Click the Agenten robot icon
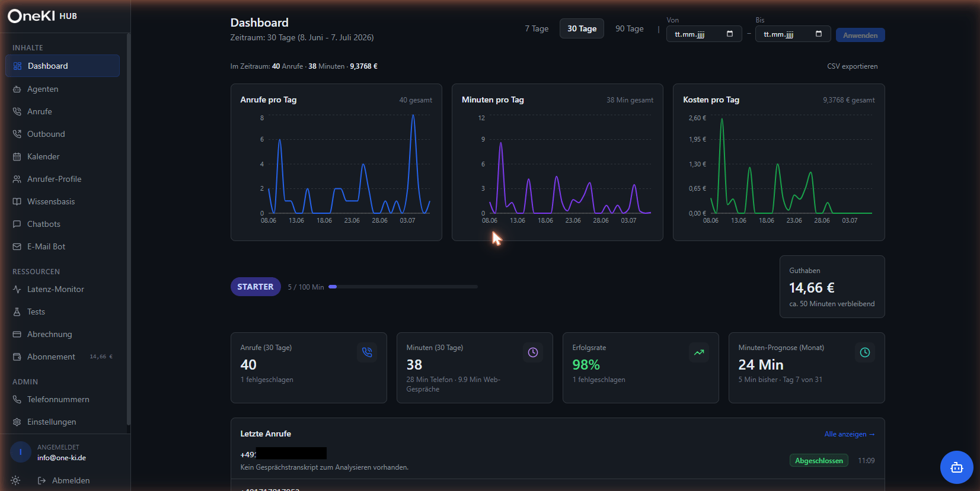This screenshot has height=491, width=980. tap(17, 89)
